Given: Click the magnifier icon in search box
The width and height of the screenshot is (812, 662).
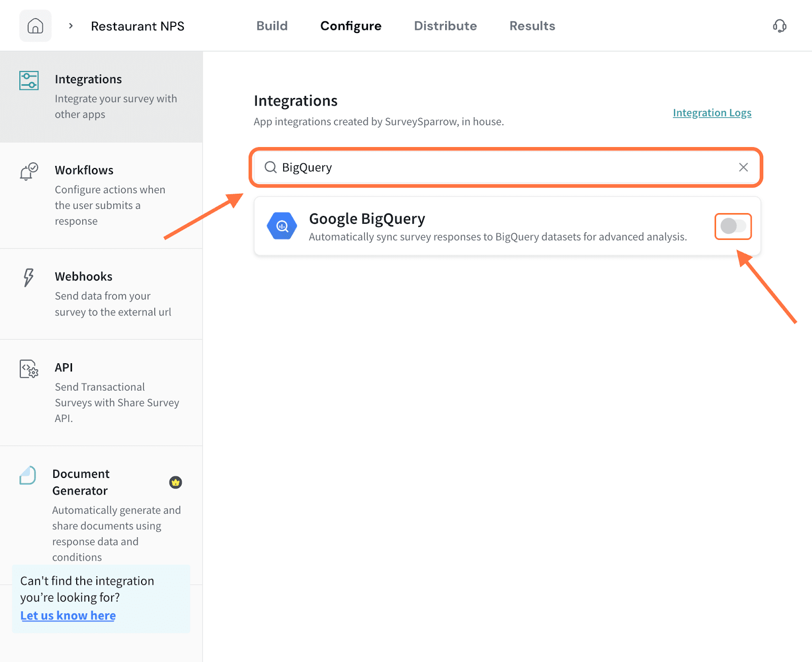Looking at the screenshot, I should click(x=270, y=167).
